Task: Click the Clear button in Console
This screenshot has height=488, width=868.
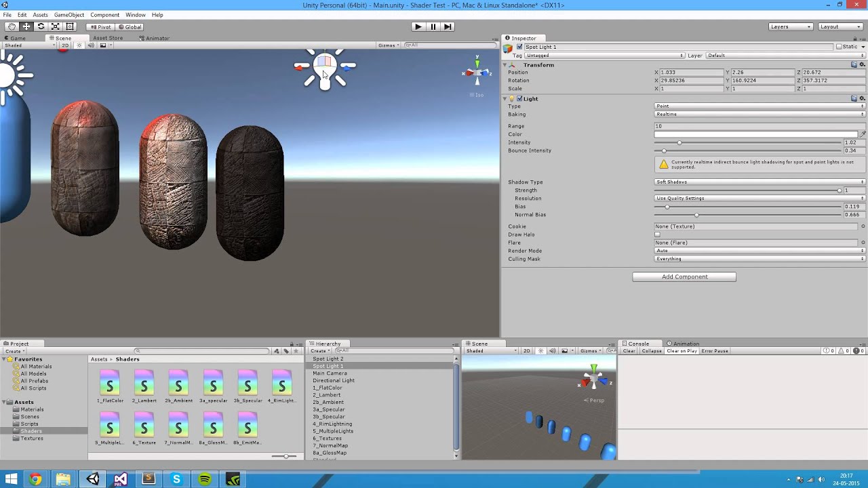Action: click(x=629, y=351)
